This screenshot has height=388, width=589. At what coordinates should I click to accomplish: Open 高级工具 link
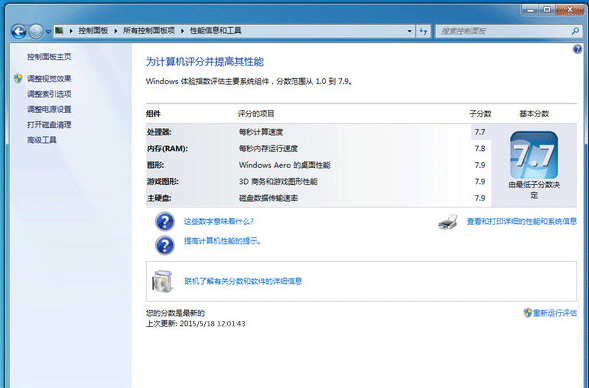[42, 140]
